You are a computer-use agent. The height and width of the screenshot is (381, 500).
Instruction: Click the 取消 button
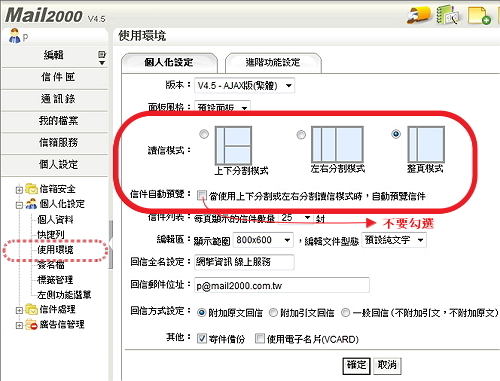click(387, 365)
